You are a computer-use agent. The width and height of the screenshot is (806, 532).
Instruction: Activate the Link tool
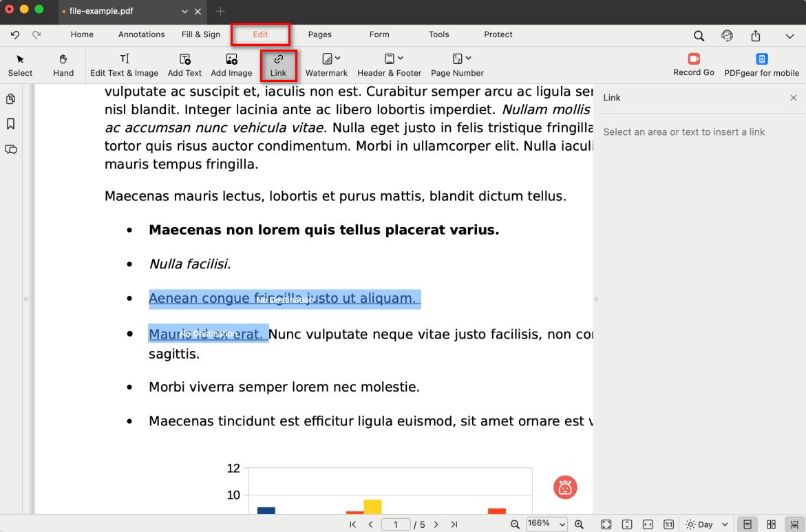[278, 65]
